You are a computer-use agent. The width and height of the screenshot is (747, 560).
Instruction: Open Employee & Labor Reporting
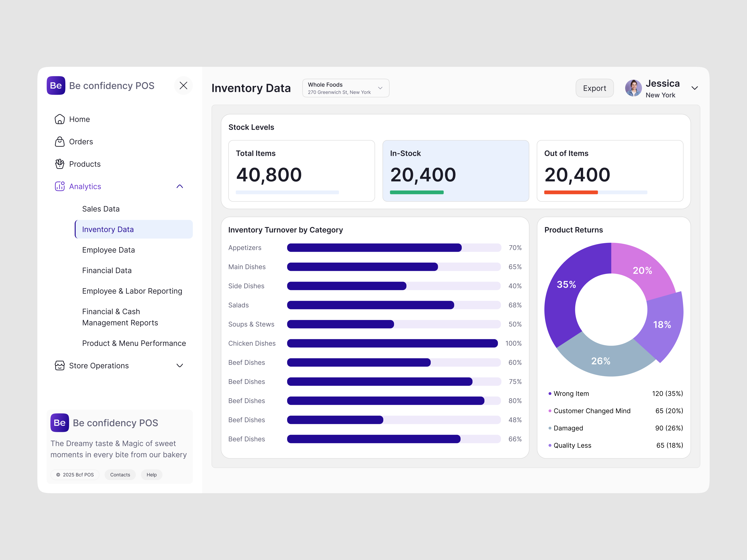[132, 291]
